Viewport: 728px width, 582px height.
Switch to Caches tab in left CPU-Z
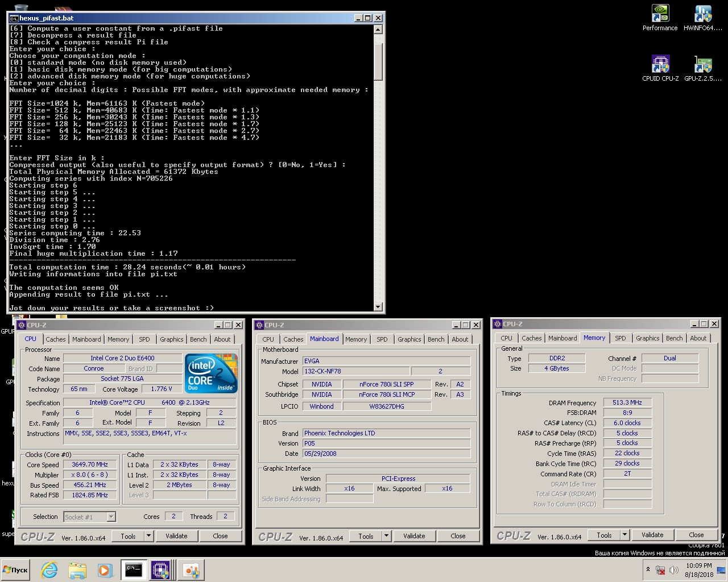(x=56, y=339)
